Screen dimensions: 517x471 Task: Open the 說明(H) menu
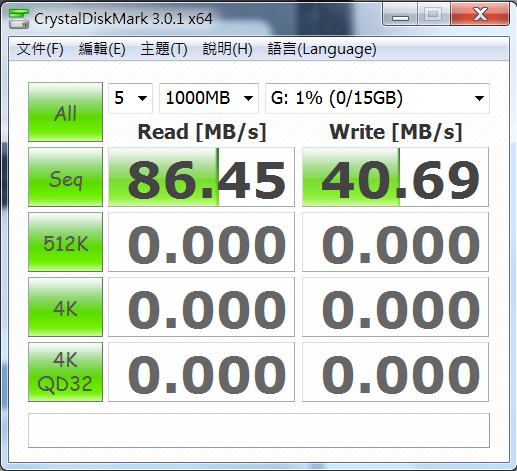point(227,49)
